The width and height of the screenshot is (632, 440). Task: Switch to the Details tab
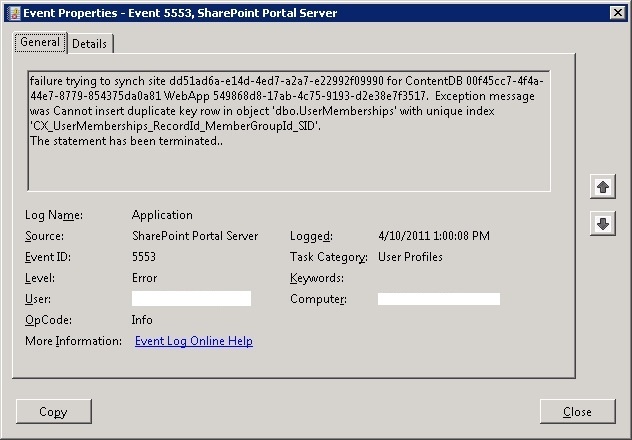[x=89, y=44]
